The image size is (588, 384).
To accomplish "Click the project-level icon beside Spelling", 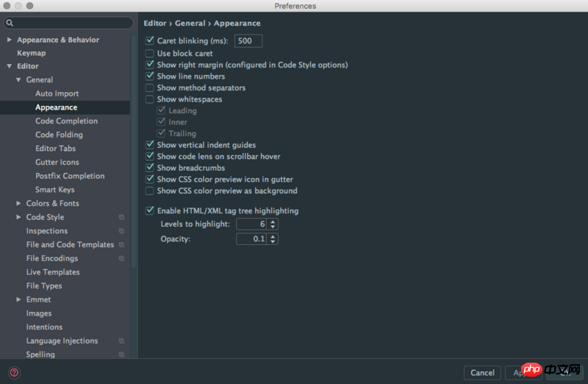I will 121,355.
